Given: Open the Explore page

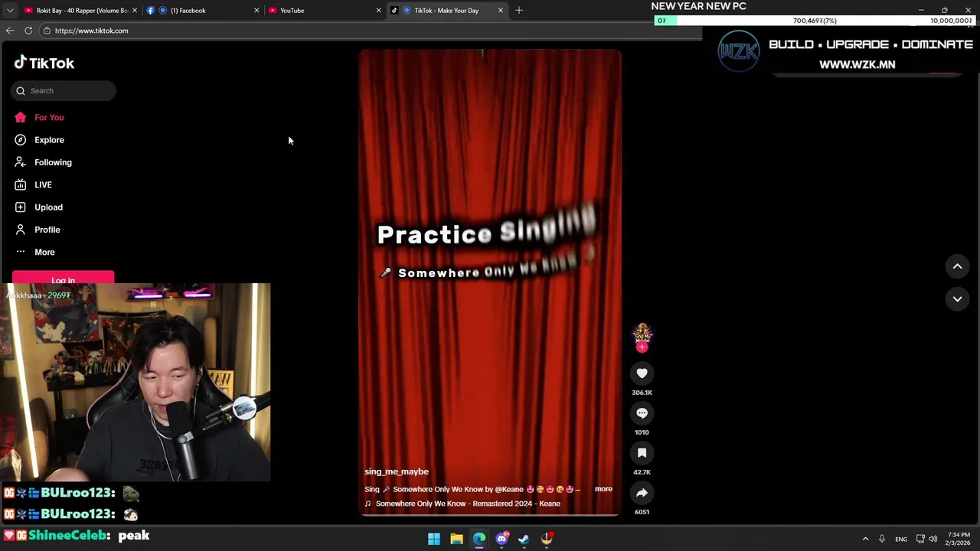Looking at the screenshot, I should coord(49,140).
